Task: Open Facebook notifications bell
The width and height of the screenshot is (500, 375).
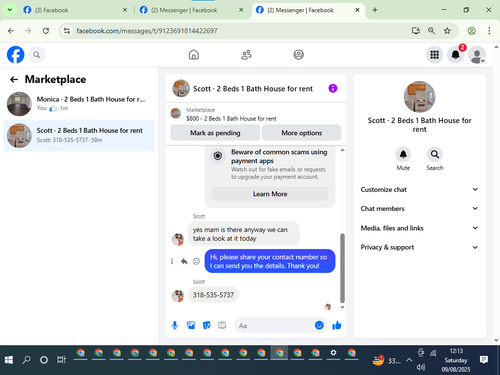Action: (x=456, y=55)
